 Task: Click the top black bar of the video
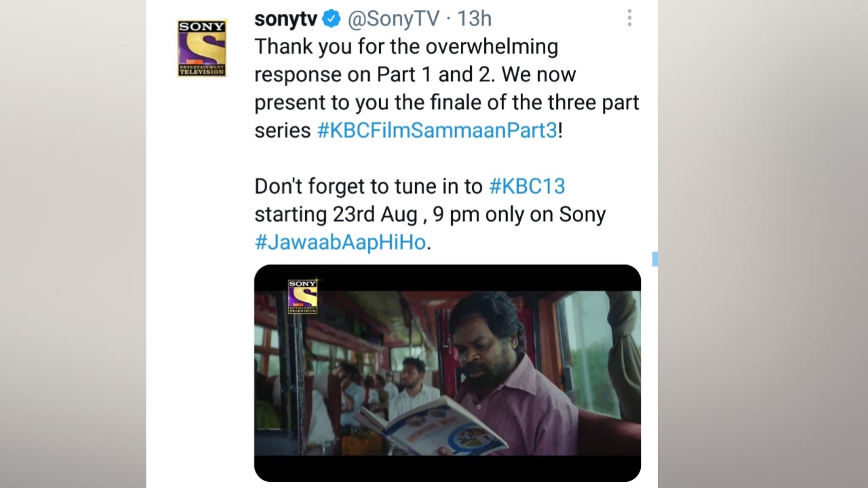(x=448, y=278)
